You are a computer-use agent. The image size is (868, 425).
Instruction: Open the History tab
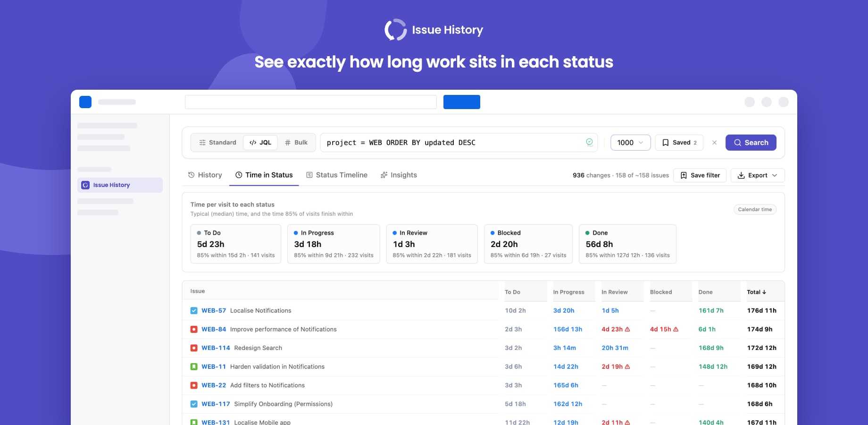(x=205, y=175)
